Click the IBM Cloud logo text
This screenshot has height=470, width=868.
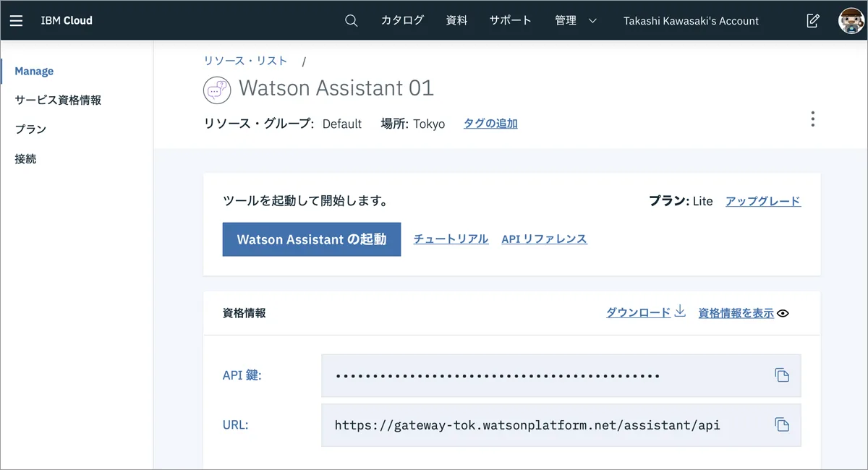67,21
